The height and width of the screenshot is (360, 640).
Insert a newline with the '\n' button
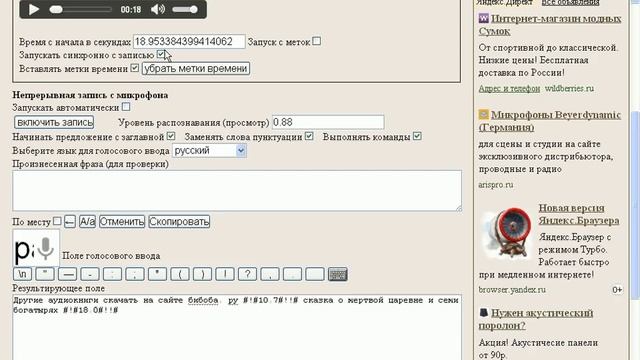point(23,274)
